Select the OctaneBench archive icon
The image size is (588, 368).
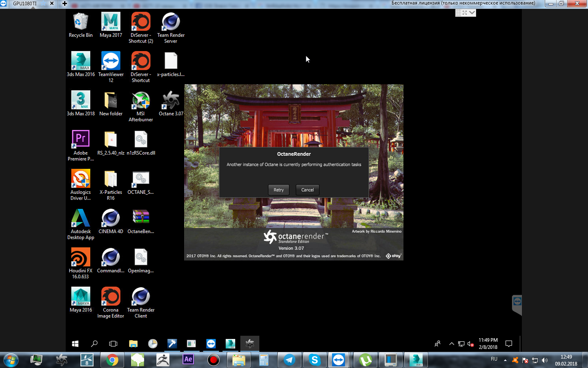tap(141, 221)
